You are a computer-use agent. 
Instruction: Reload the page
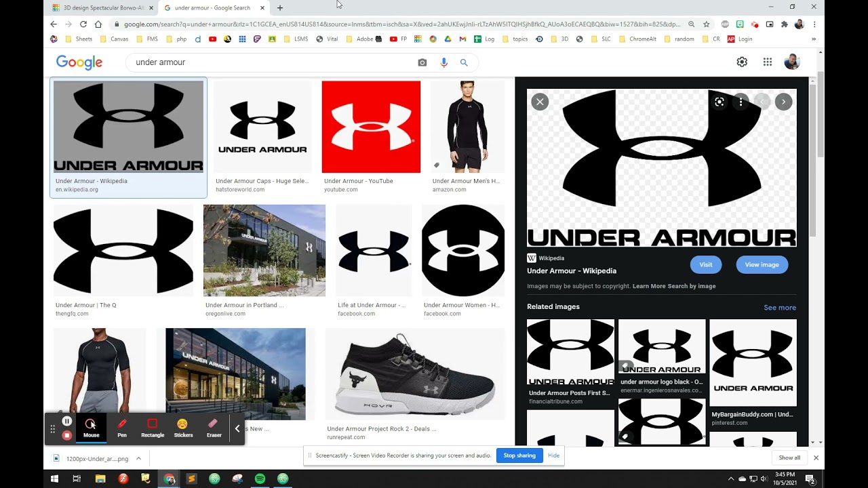pyautogui.click(x=83, y=24)
